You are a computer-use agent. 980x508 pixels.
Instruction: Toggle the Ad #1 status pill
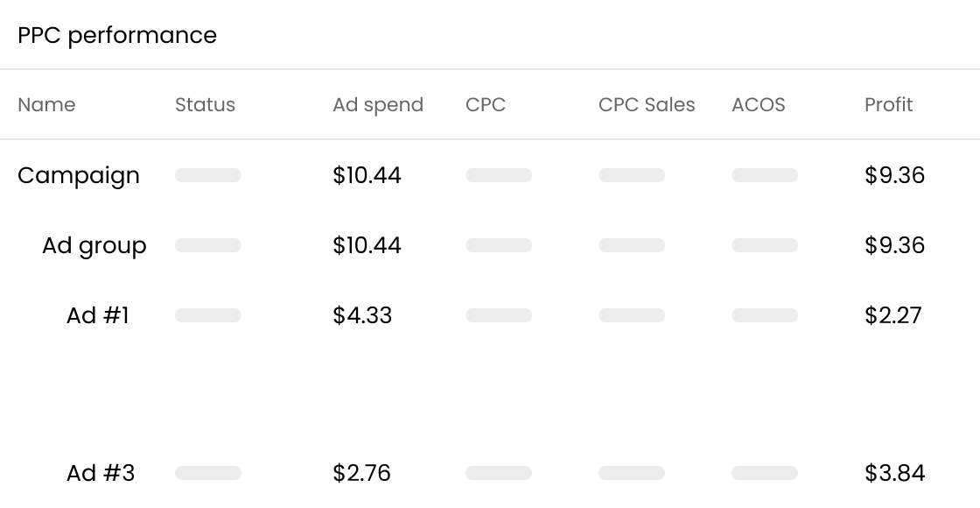[x=208, y=315]
